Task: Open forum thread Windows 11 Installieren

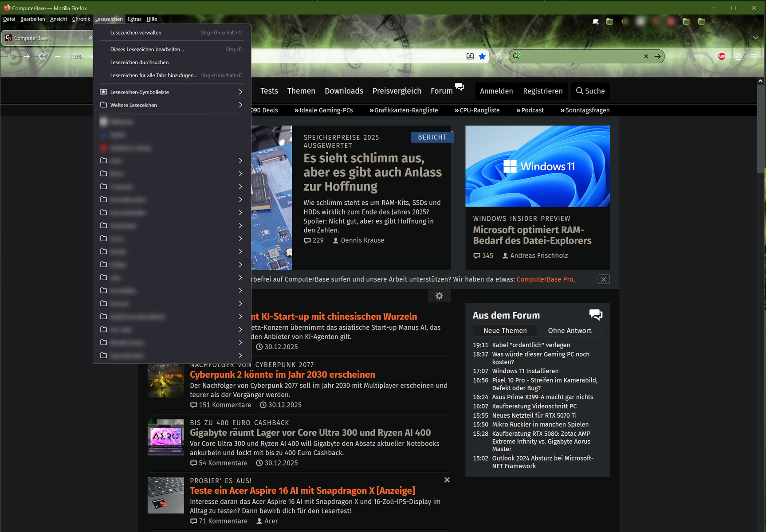Action: (x=525, y=371)
